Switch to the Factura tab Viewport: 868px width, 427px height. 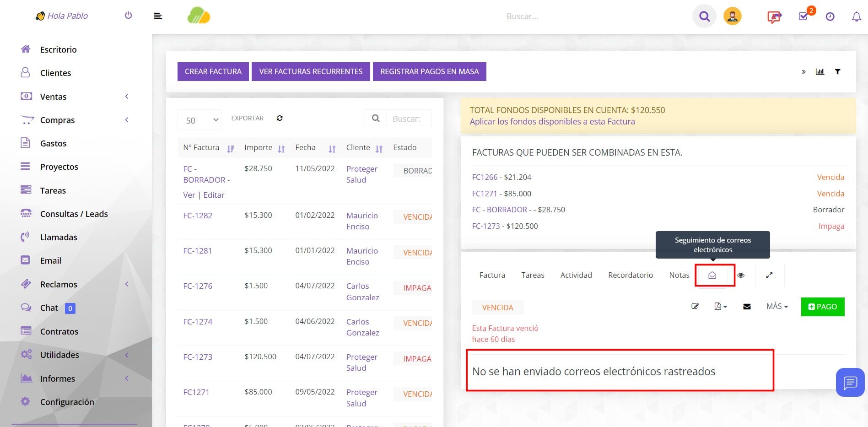[x=492, y=275]
